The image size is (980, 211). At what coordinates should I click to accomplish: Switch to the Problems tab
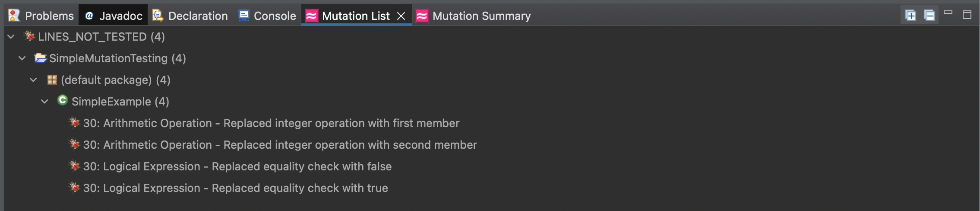click(x=41, y=16)
